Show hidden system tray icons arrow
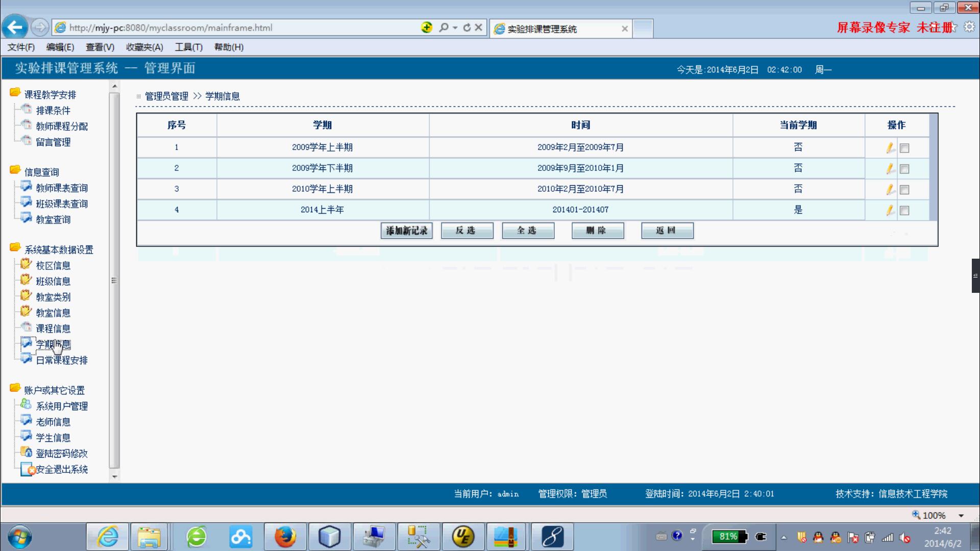The height and width of the screenshot is (551, 980). click(x=784, y=537)
